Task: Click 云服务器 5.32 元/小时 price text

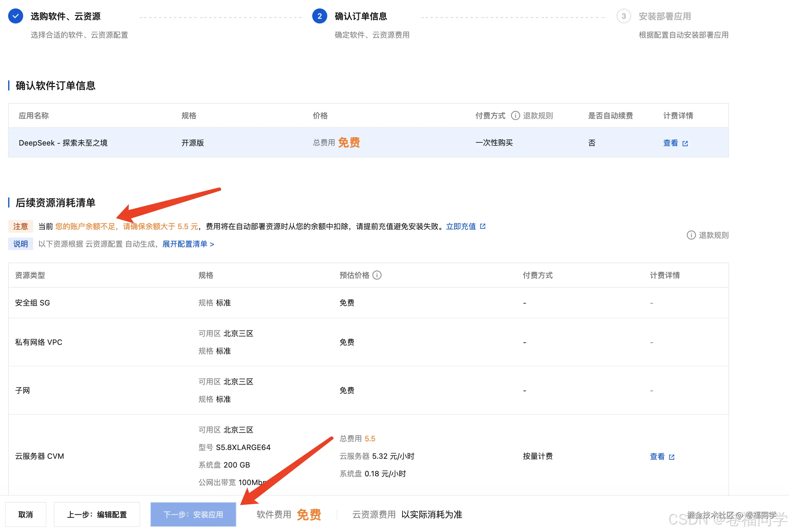Action: pyautogui.click(x=377, y=456)
